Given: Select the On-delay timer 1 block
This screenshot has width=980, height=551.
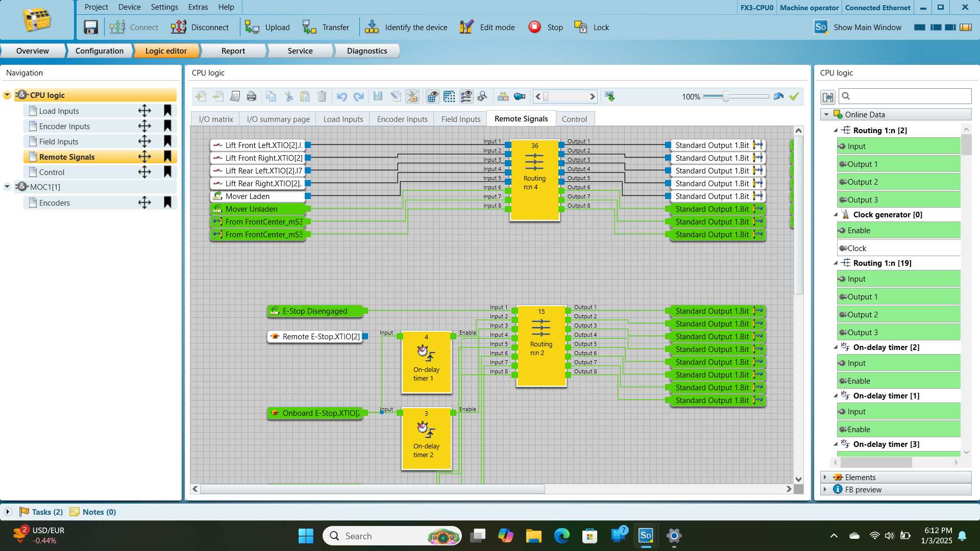Looking at the screenshot, I should tap(426, 362).
